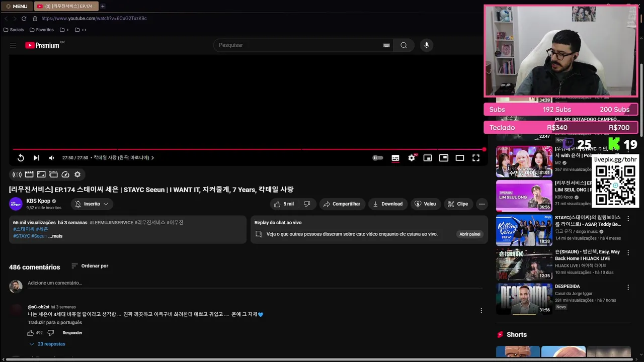
Task: Like the @sC-ob2st comment
Action: tap(31, 333)
